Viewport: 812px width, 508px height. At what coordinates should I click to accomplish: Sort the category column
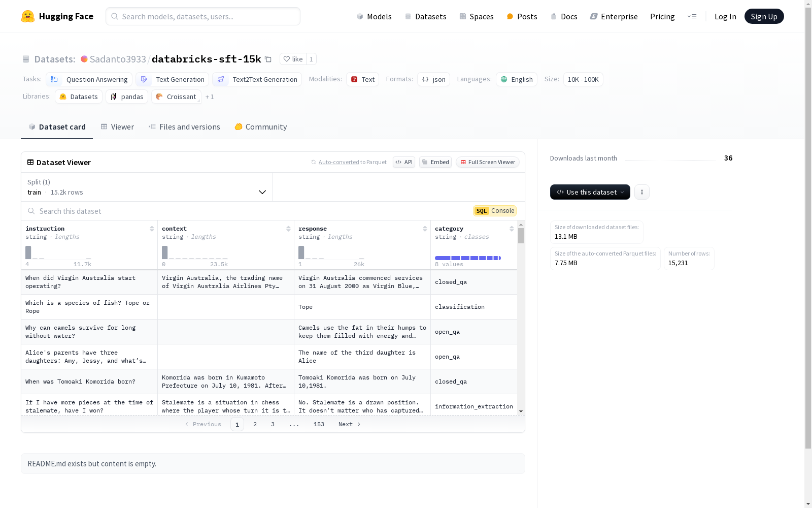point(512,229)
